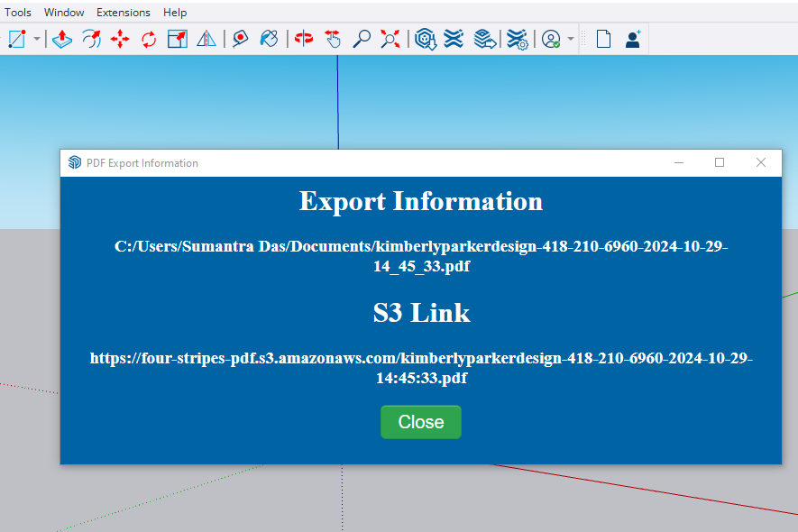
Task: Click Zoom Extents icon
Action: point(390,39)
